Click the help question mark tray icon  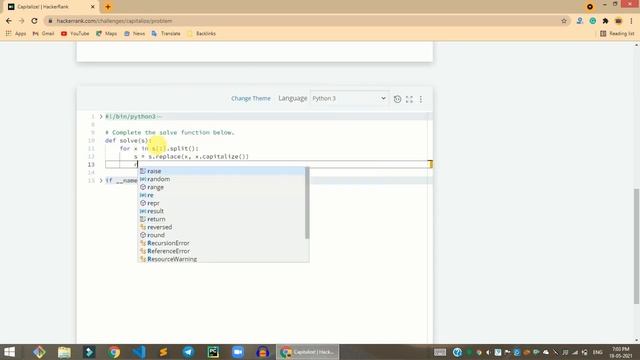point(457,352)
